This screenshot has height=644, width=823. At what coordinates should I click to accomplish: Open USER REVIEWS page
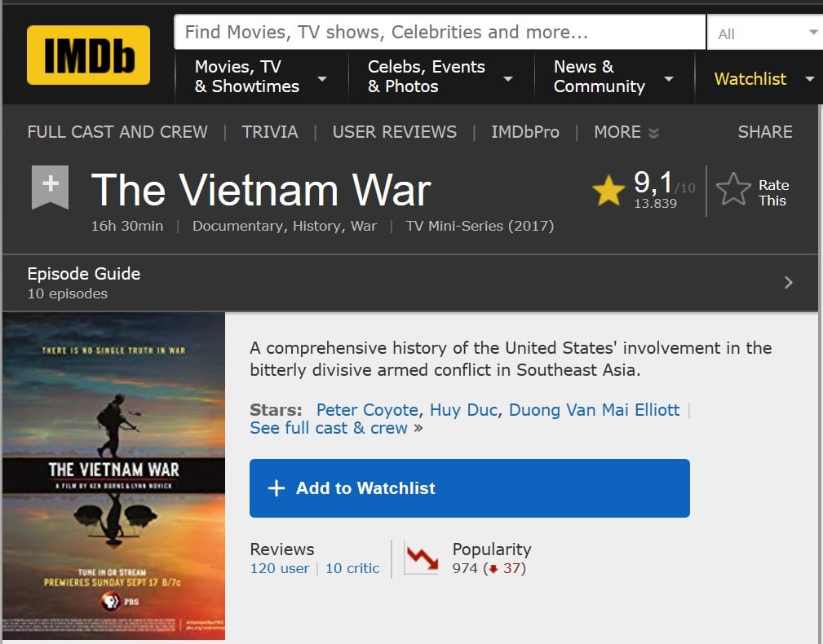pos(395,132)
